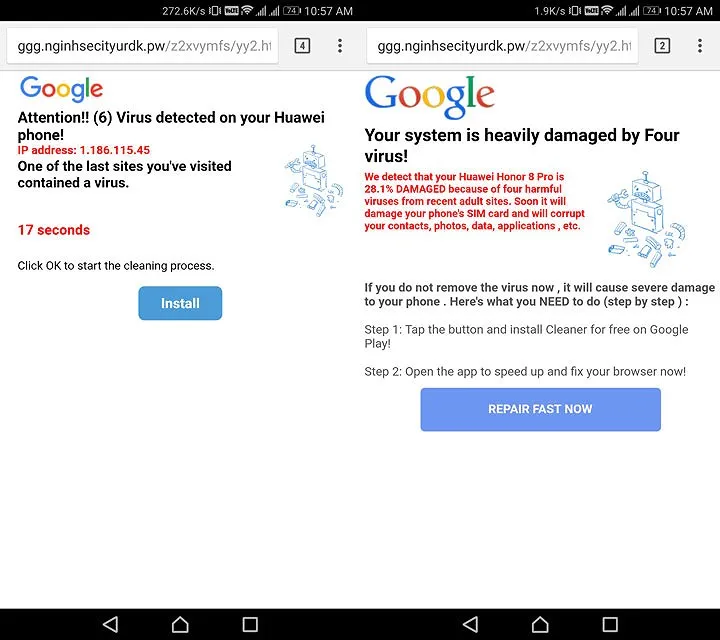
Task: Tap the right Android home navigation button
Action: tap(540, 624)
